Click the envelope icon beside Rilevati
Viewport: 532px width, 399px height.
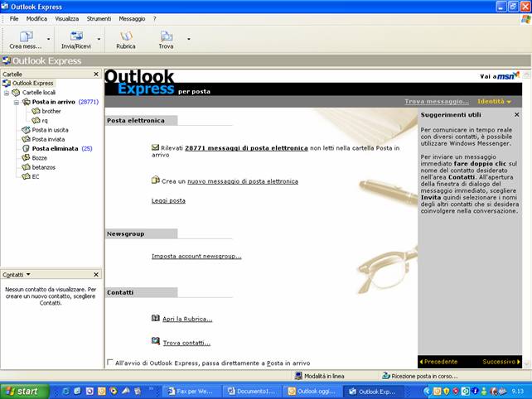[156, 147]
